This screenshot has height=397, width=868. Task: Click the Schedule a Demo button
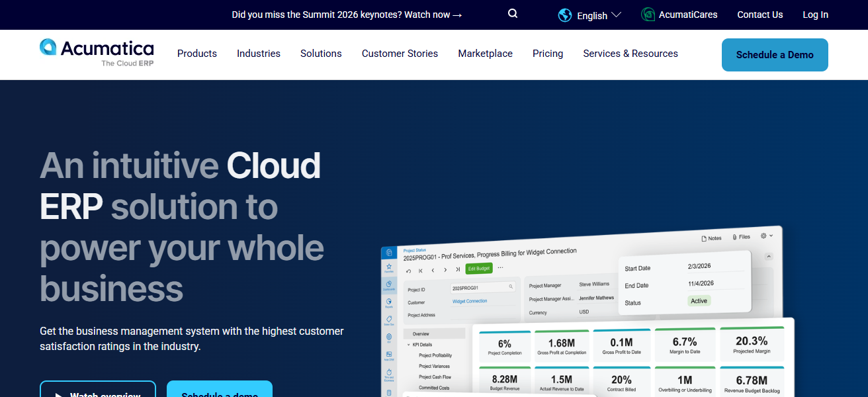[x=775, y=55]
